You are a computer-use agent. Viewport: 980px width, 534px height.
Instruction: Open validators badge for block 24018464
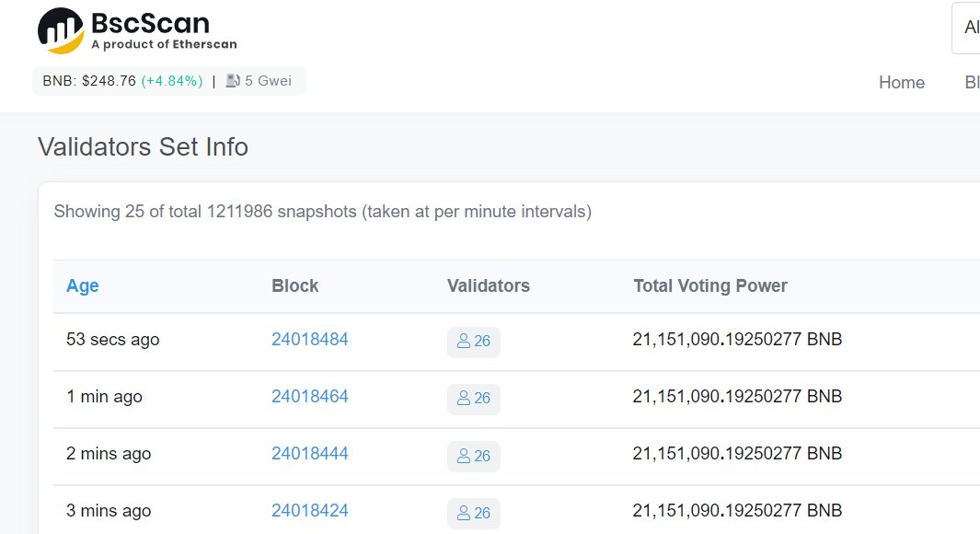[473, 399]
